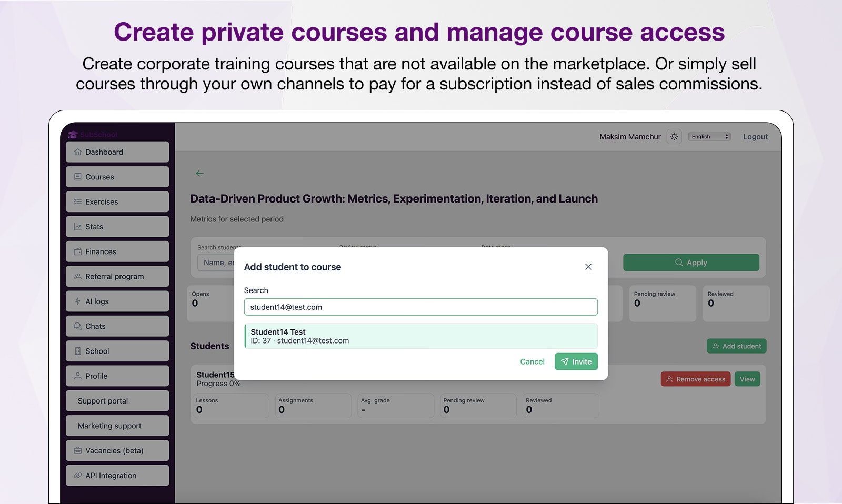Open Dashboard from the sidebar
This screenshot has width=842, height=504.
[x=117, y=152]
